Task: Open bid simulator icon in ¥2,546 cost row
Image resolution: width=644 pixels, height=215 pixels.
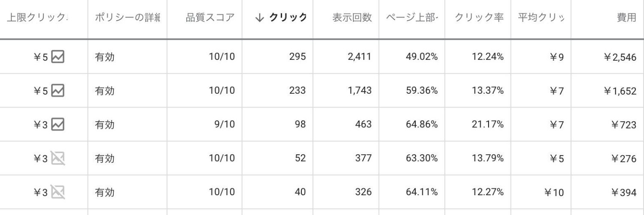Action: 58,57
